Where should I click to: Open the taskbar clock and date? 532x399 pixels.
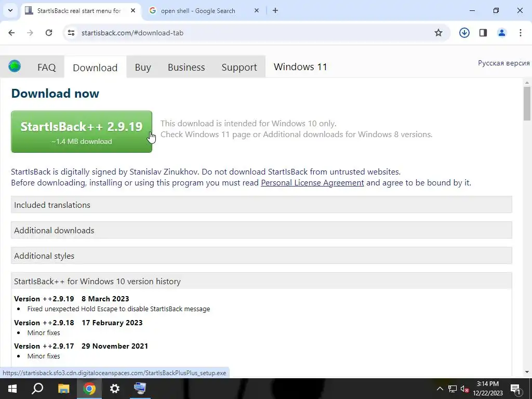pyautogui.click(x=488, y=389)
